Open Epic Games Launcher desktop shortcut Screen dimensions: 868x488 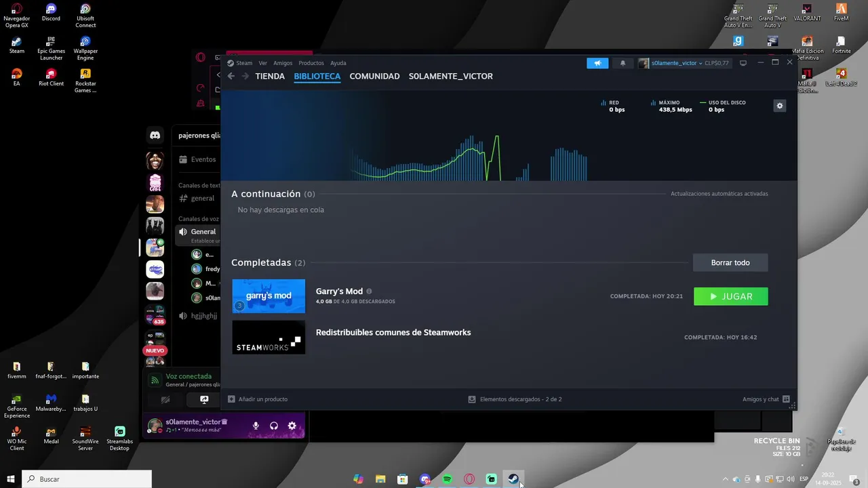tap(51, 47)
